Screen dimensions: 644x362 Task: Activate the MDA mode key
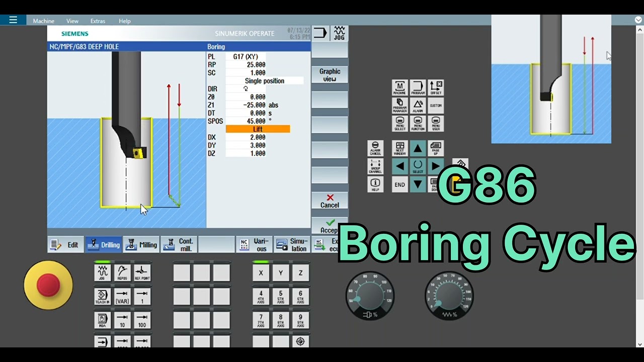tap(102, 321)
